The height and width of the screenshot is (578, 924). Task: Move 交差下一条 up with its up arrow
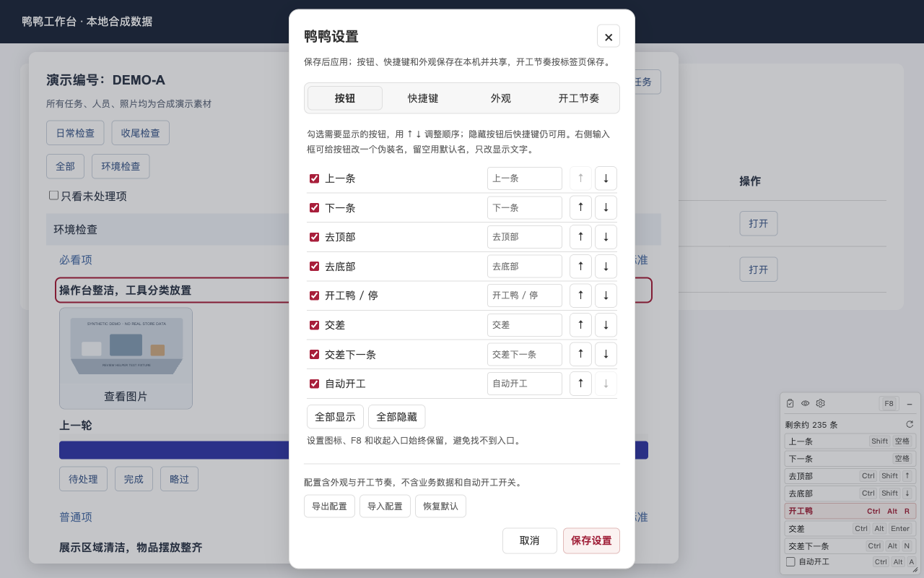(x=580, y=354)
